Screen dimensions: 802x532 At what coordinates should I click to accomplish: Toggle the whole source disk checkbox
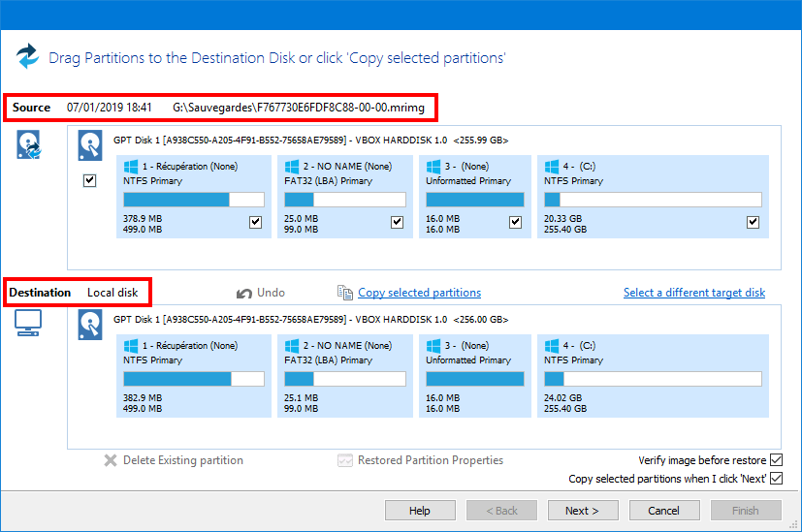pyautogui.click(x=89, y=180)
